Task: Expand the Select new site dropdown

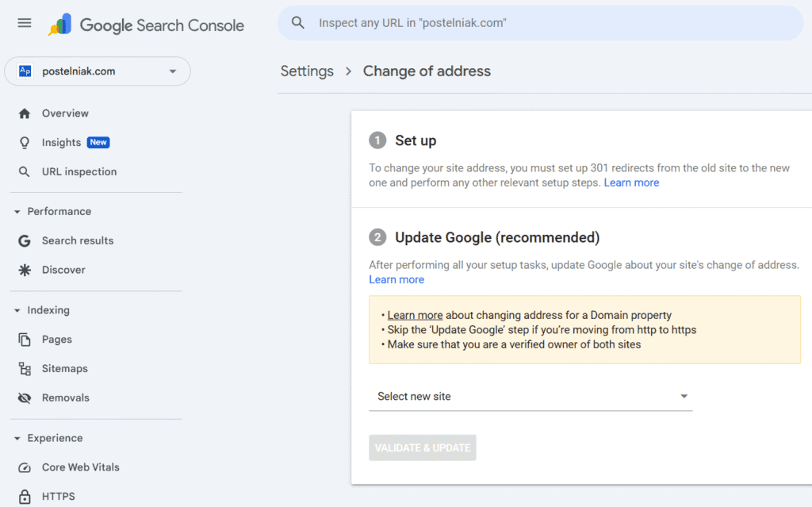Action: [530, 397]
